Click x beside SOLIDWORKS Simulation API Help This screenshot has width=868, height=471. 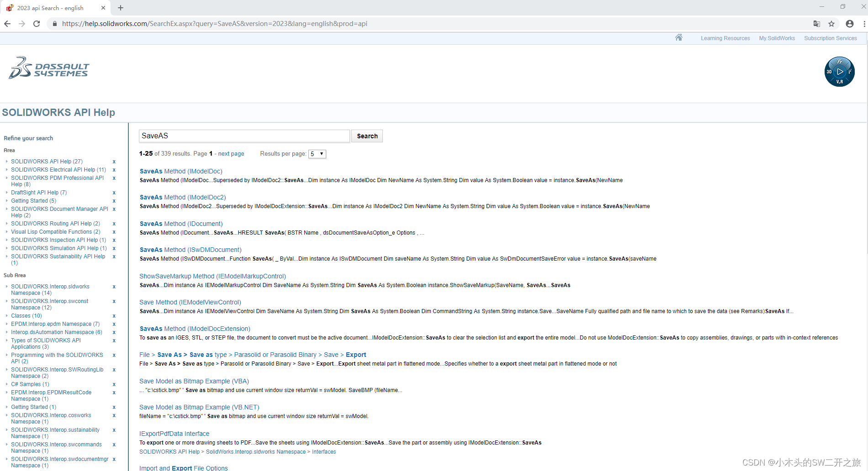114,248
